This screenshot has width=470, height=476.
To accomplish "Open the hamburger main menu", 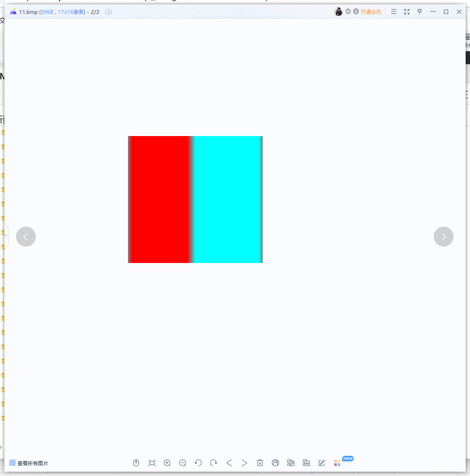I will tap(394, 12).
